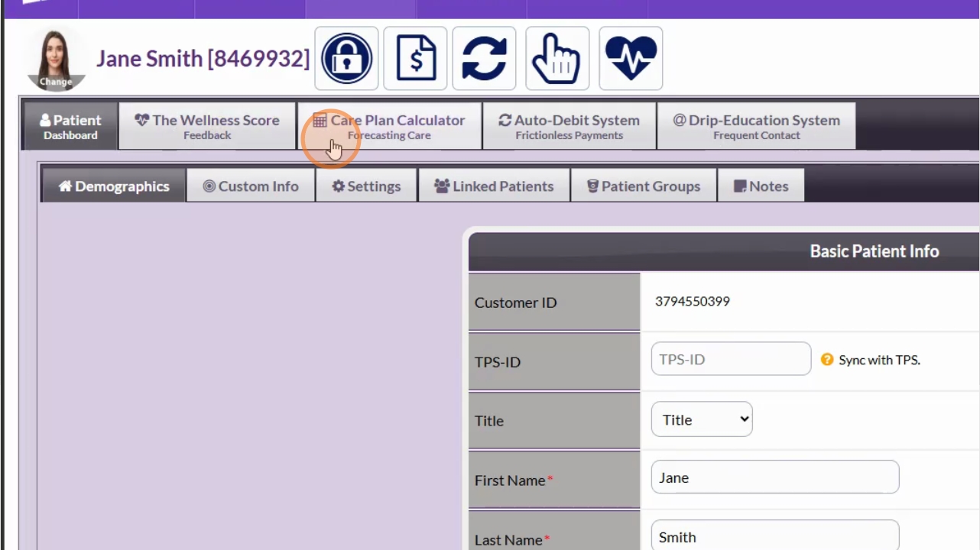Screen dimensions: 980x550
Task: Go to Auto-Debit System tab
Action: (x=570, y=126)
